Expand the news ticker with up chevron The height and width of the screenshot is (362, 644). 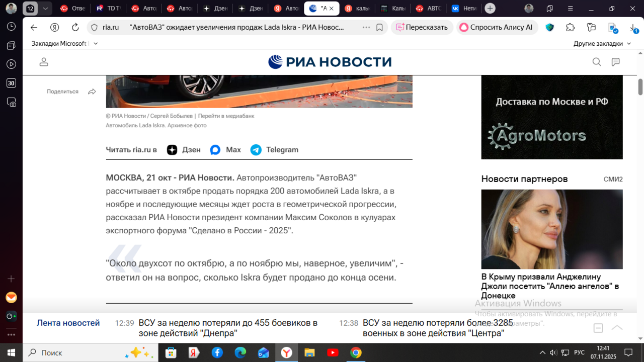(617, 328)
